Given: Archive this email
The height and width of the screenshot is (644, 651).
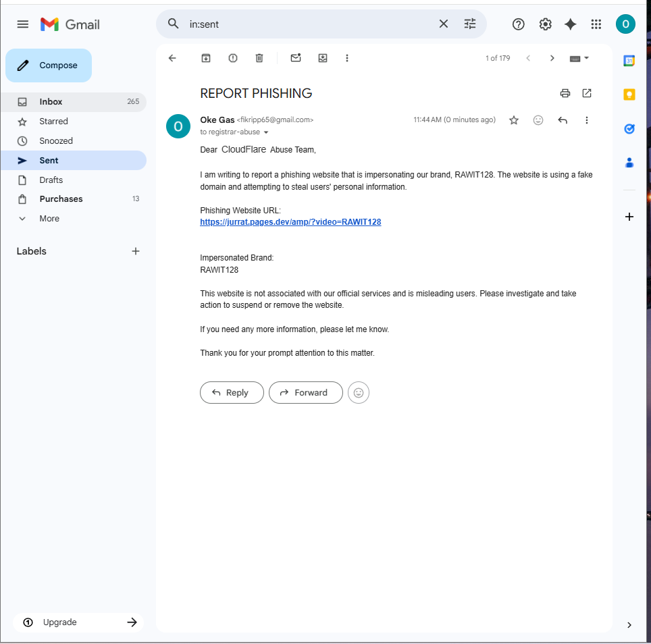Looking at the screenshot, I should point(206,58).
